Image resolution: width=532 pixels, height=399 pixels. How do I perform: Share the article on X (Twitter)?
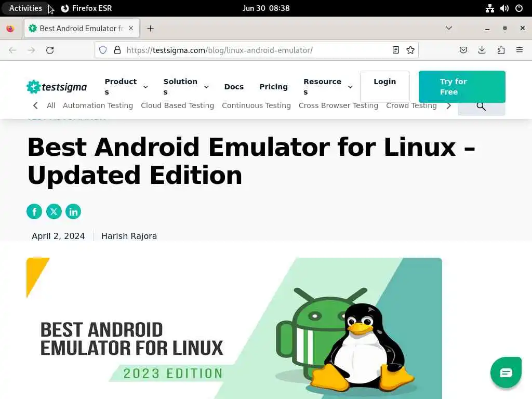click(54, 212)
